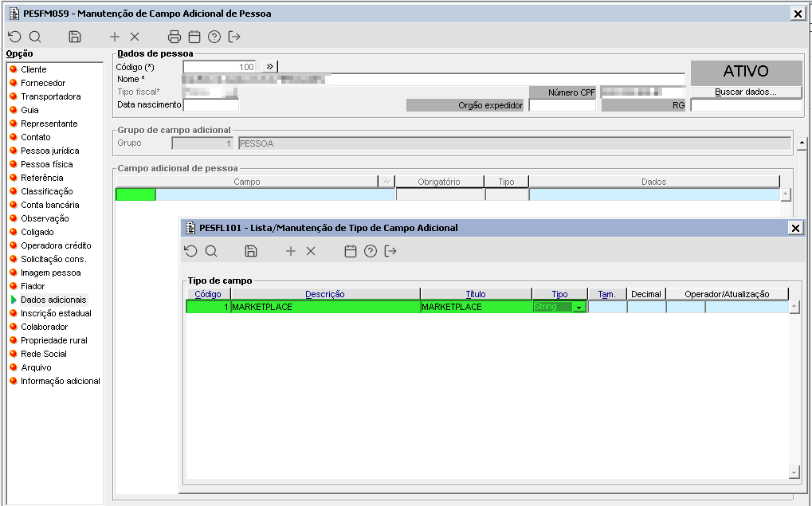Select Fiador in the Opção list
This screenshot has height=506, width=812.
(33, 286)
